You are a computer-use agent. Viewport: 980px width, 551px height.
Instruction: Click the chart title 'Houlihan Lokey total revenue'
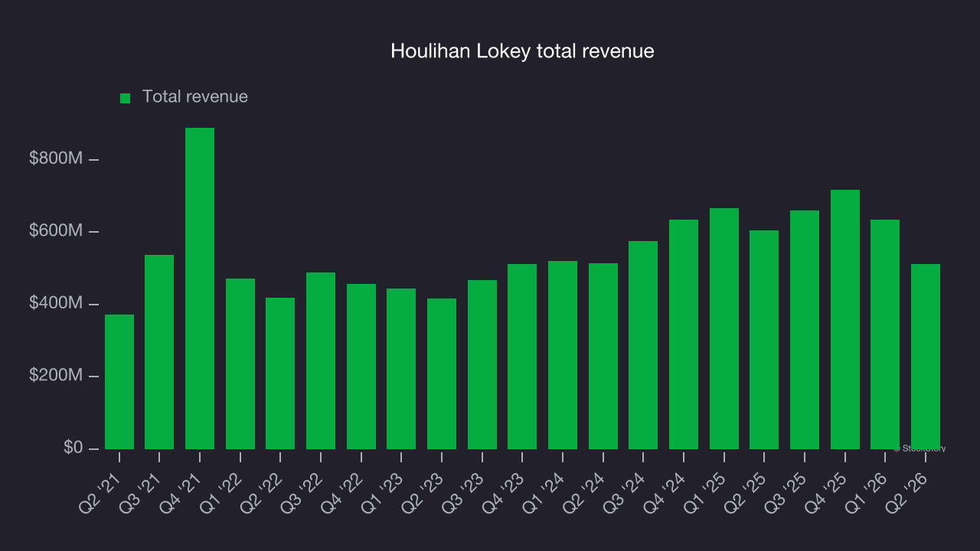522,51
